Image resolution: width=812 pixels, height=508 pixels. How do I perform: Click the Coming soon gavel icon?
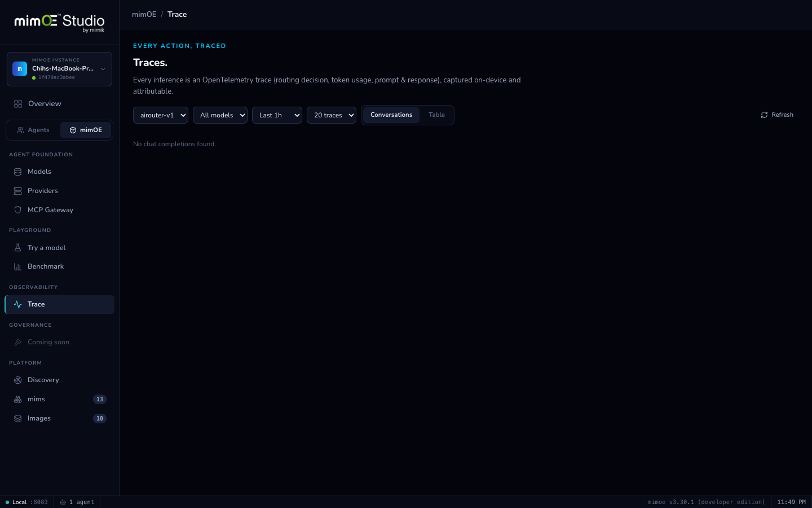[17, 342]
